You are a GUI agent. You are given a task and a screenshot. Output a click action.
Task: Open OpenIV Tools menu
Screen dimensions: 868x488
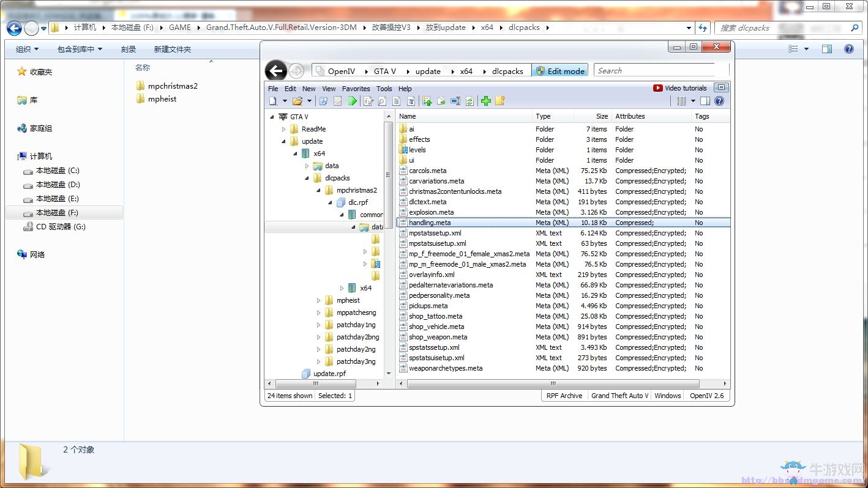coord(384,89)
